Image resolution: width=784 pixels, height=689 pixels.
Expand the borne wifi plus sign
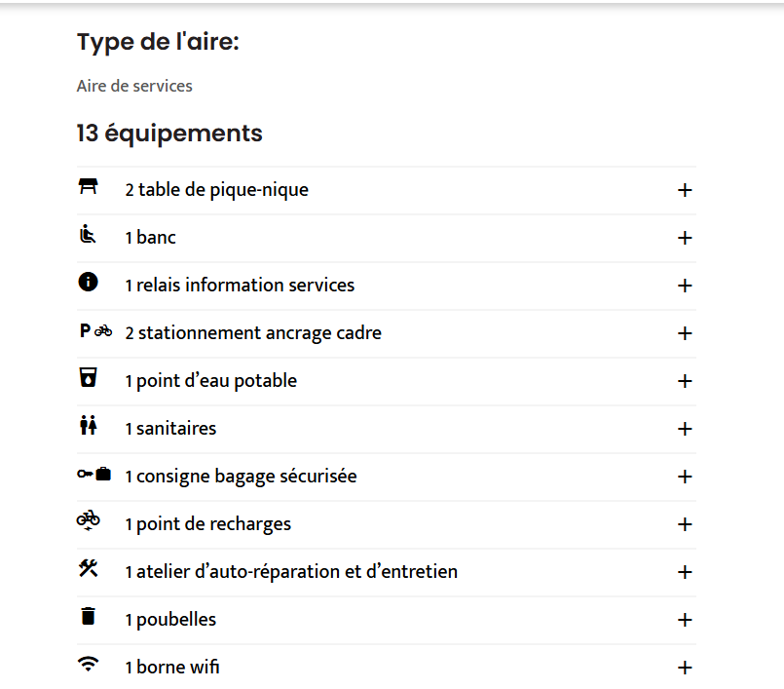point(685,668)
